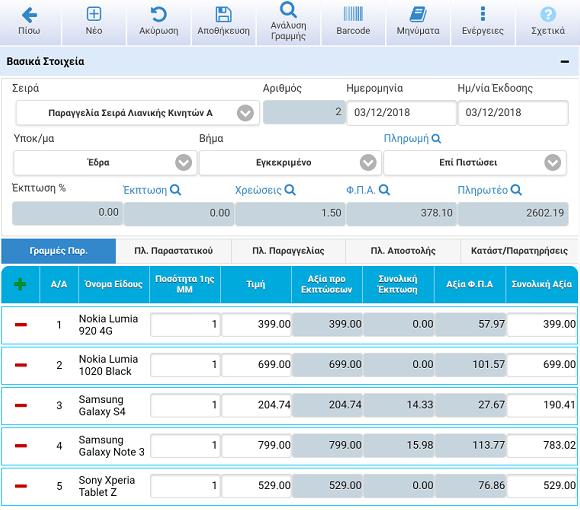Remove the Nokia Lumia 1020 Black line
The height and width of the screenshot is (510, 580).
(x=21, y=365)
